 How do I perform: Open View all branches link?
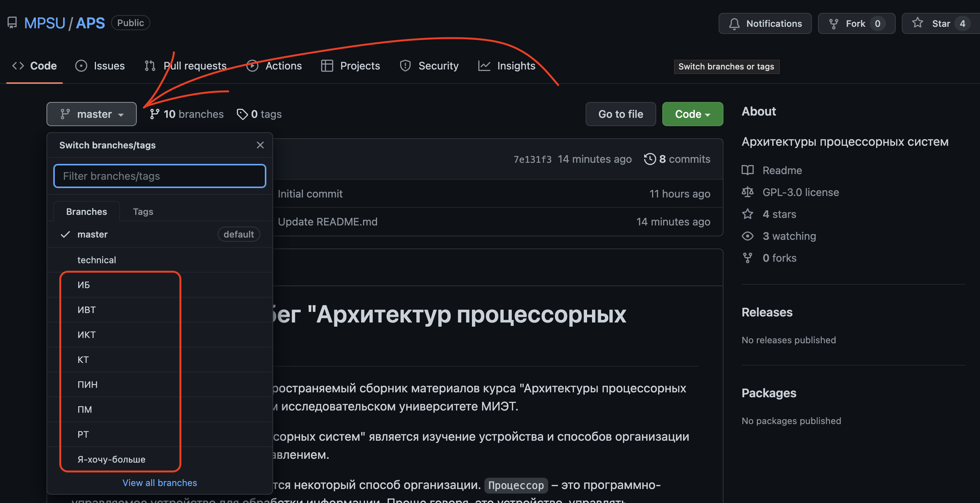click(159, 483)
